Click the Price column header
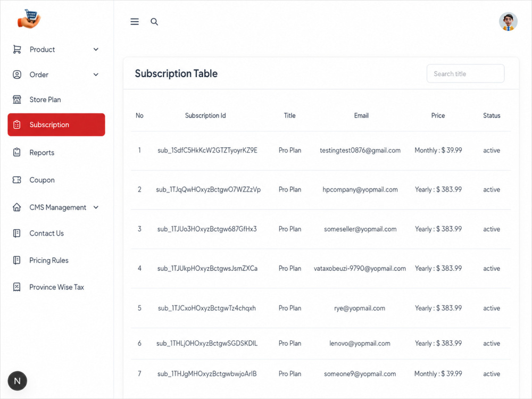The width and height of the screenshot is (532, 399). coord(438,115)
